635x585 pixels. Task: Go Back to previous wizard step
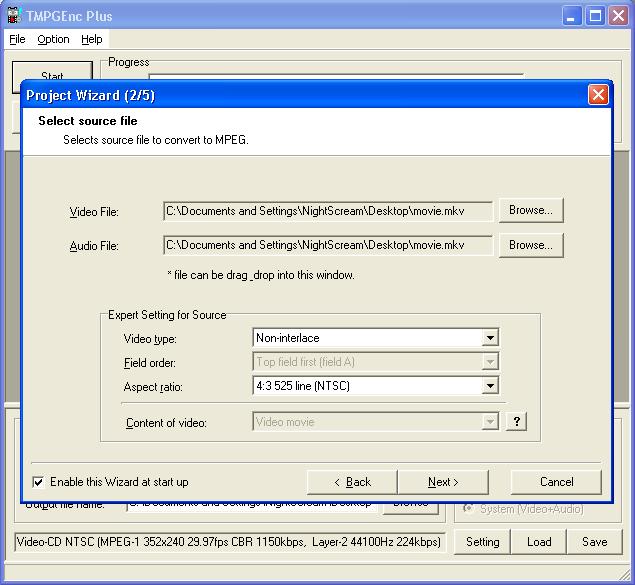[352, 482]
